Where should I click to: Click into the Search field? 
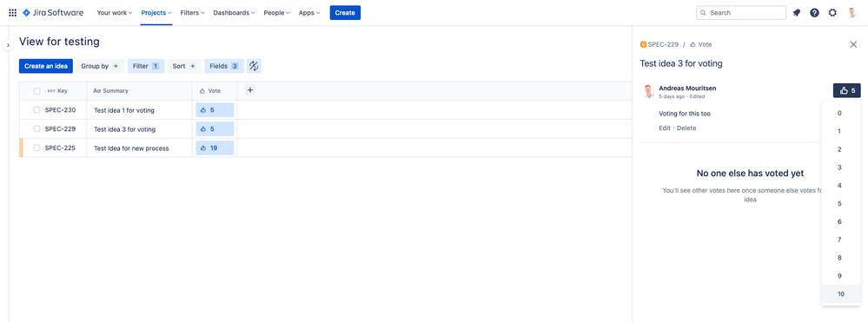[740, 13]
